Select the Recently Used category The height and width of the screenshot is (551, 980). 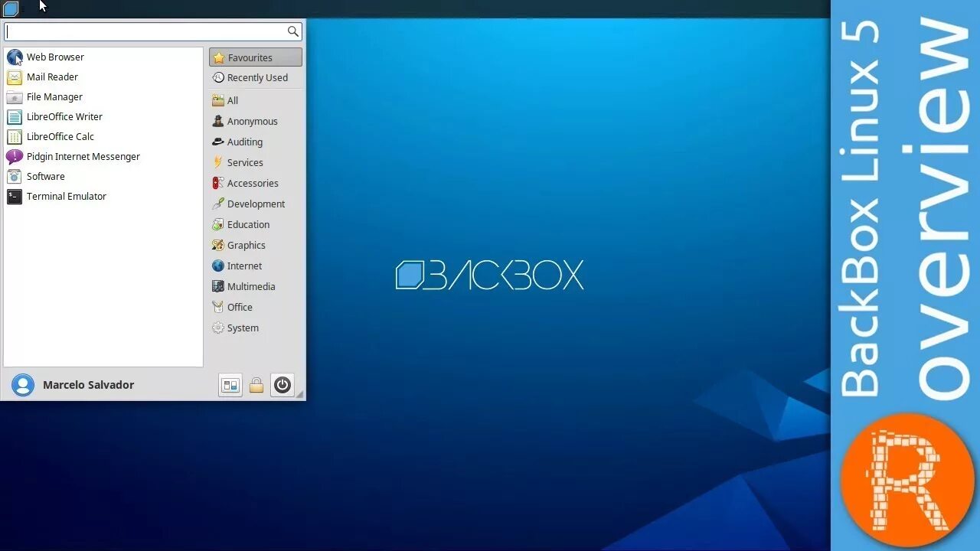click(x=256, y=78)
